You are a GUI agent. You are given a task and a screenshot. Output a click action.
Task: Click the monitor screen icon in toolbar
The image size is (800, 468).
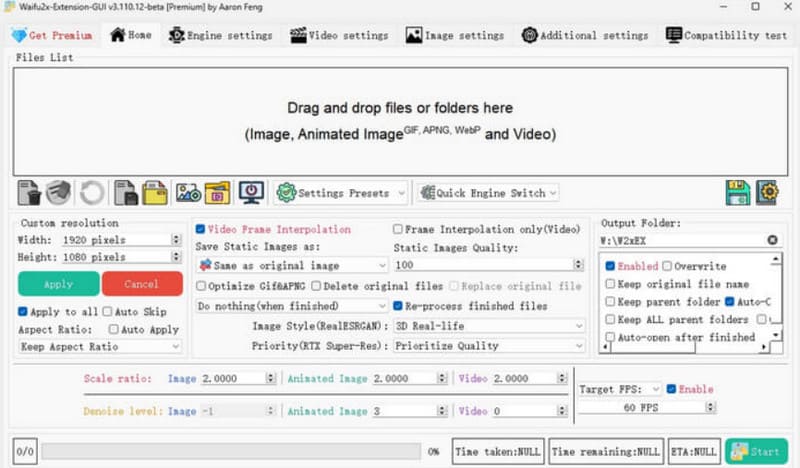[251, 192]
